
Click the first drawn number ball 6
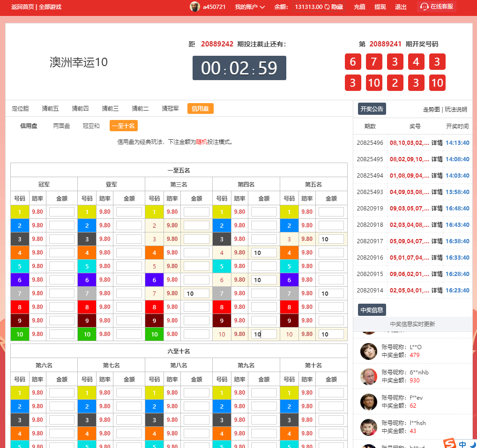click(x=353, y=62)
